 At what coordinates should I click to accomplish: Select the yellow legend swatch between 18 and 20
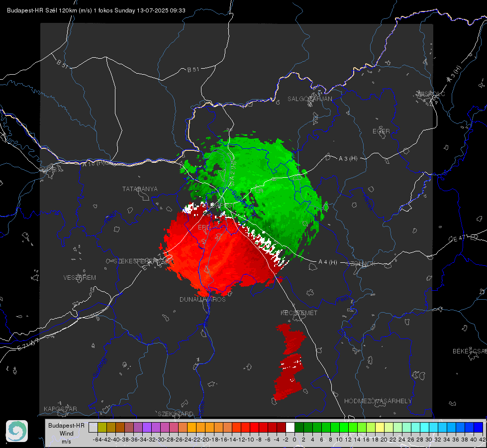(x=380, y=428)
